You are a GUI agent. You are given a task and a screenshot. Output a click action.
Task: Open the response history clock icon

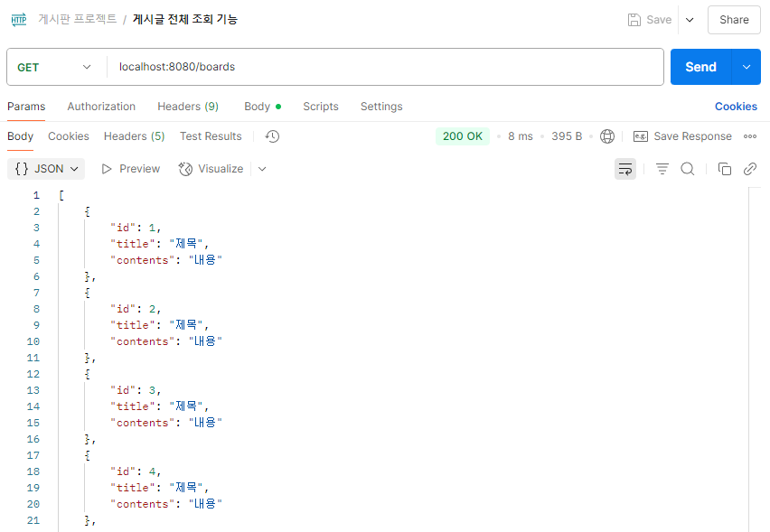[272, 136]
